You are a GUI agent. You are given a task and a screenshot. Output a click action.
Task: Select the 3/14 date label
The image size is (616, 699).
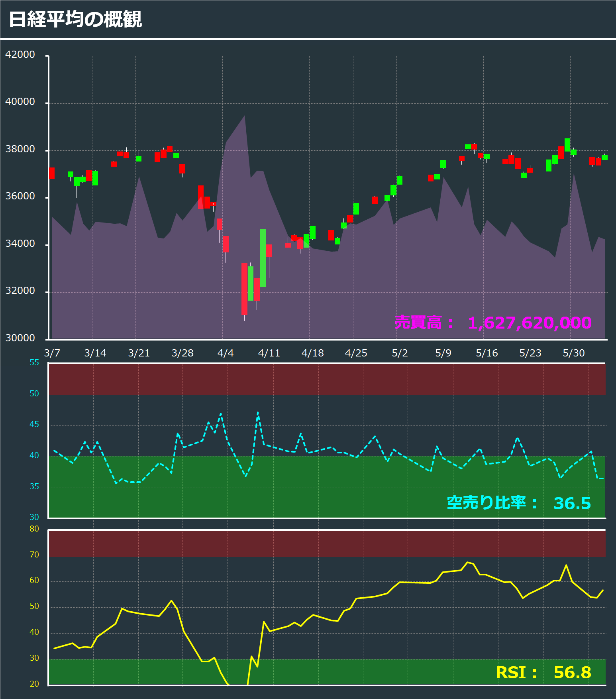(95, 353)
